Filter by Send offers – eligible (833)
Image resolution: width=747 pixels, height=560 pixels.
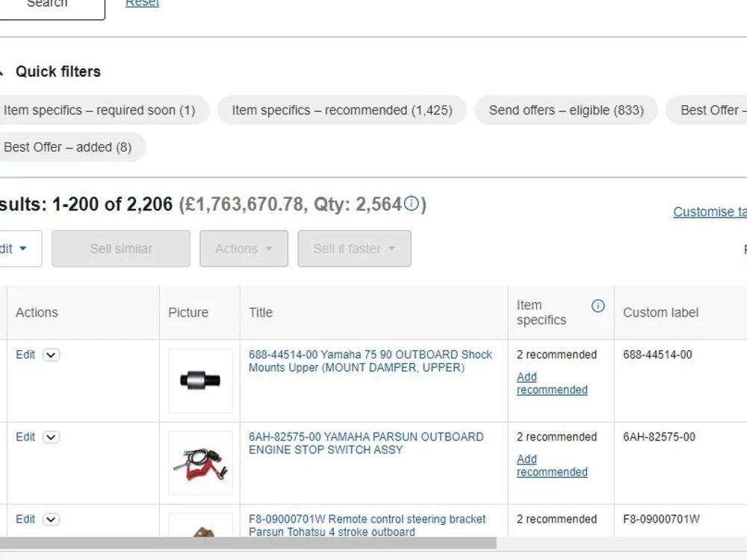pyautogui.click(x=566, y=110)
